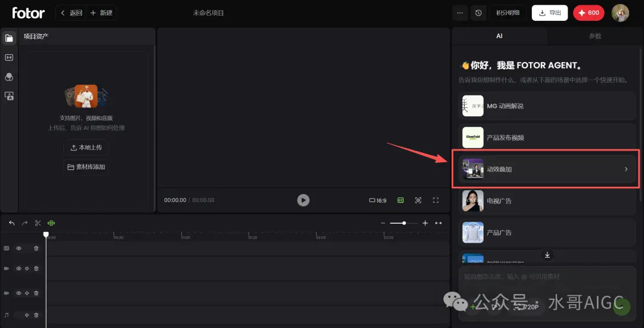Toggle the green CC captions button in player
Viewport: 644px width, 328px height.
click(x=401, y=200)
